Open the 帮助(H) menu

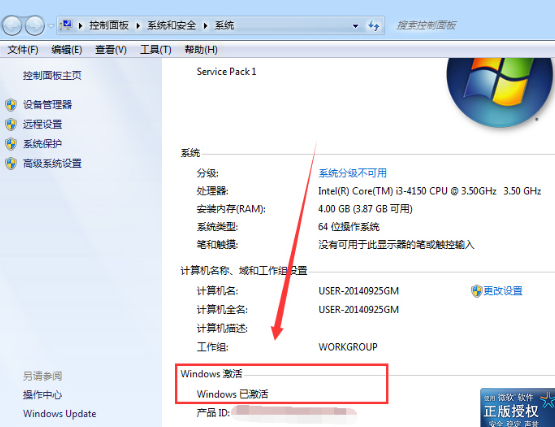coord(201,50)
